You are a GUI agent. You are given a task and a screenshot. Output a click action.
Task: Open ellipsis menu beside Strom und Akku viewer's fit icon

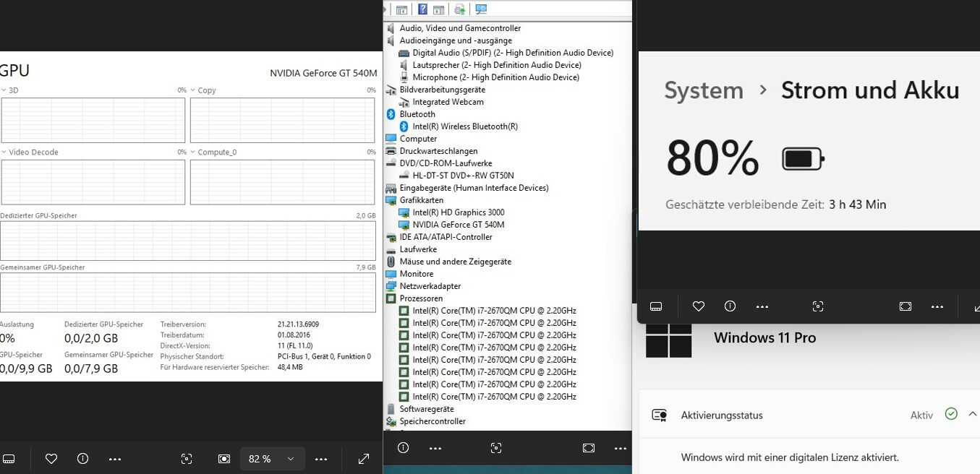[937, 306]
